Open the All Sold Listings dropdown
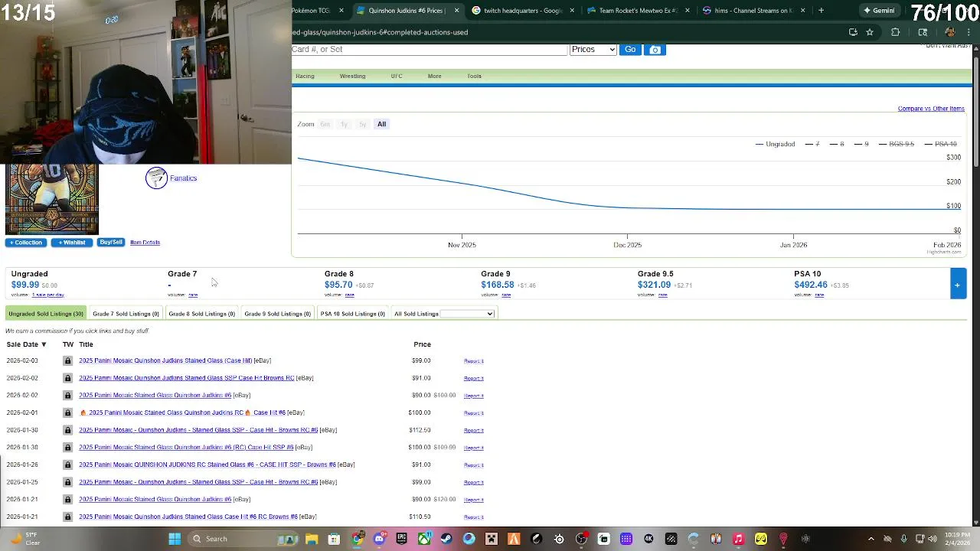Screen dimensions: 980x551 pos(468,314)
